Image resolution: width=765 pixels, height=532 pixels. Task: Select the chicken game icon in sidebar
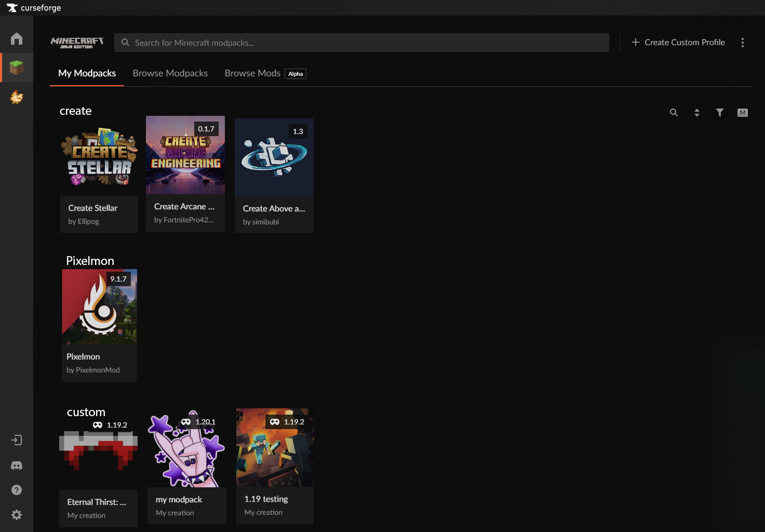click(17, 97)
